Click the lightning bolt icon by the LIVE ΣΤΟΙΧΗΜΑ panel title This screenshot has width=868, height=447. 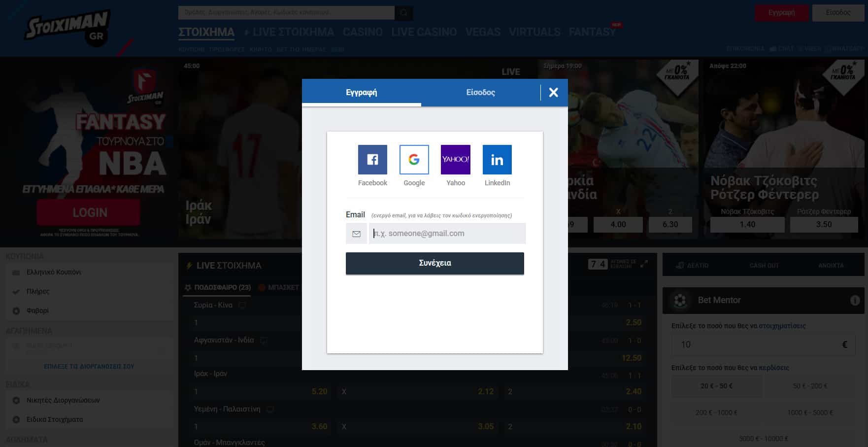(x=189, y=266)
